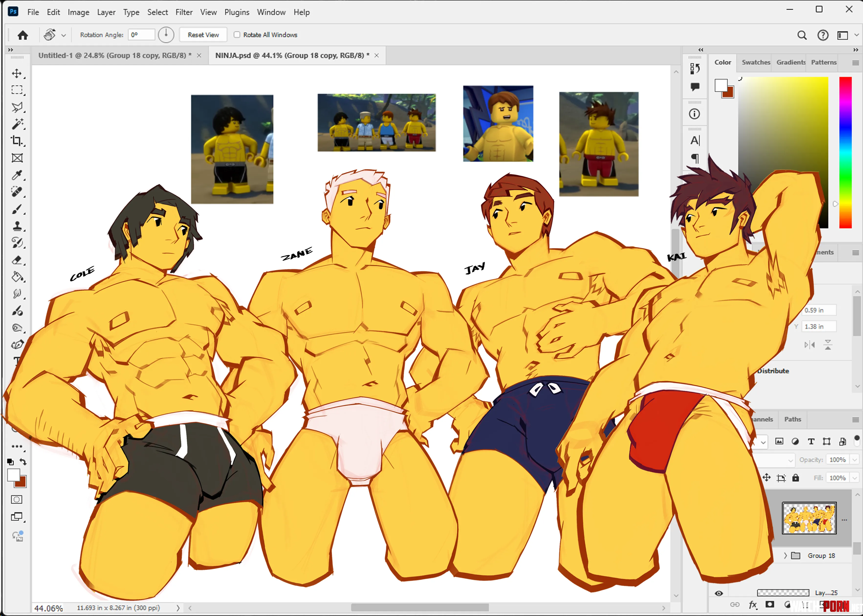This screenshot has width=863, height=616.
Task: Open the Plugins menu
Action: pyautogui.click(x=237, y=12)
